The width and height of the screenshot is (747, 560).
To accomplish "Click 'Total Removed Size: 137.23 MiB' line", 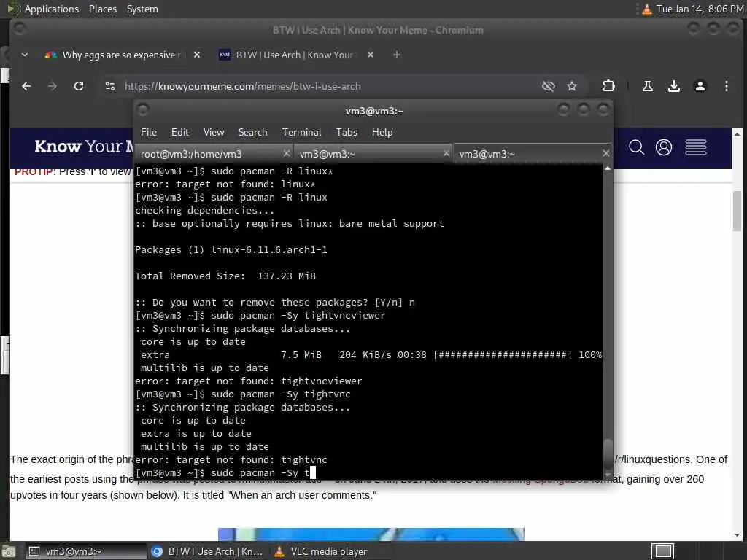I will coord(225,276).
